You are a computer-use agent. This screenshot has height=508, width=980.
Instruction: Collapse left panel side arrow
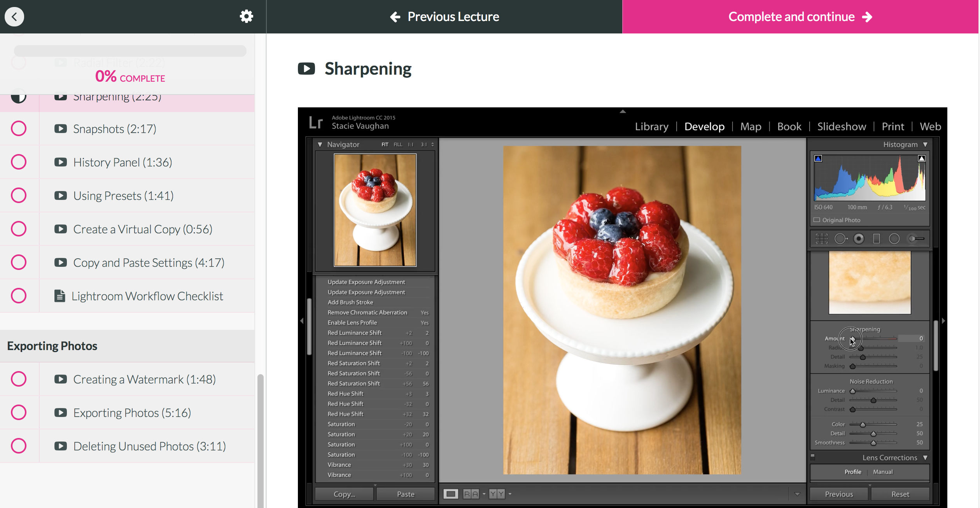(x=302, y=321)
